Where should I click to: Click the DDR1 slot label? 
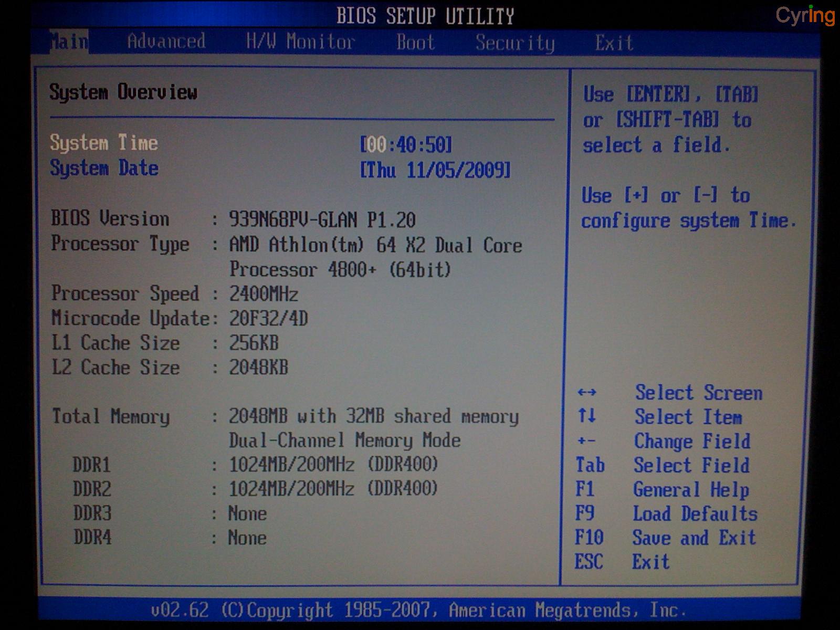point(92,465)
